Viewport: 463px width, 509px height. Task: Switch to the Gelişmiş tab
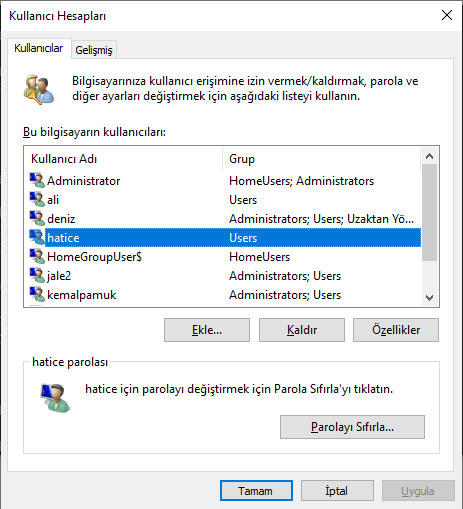(94, 50)
